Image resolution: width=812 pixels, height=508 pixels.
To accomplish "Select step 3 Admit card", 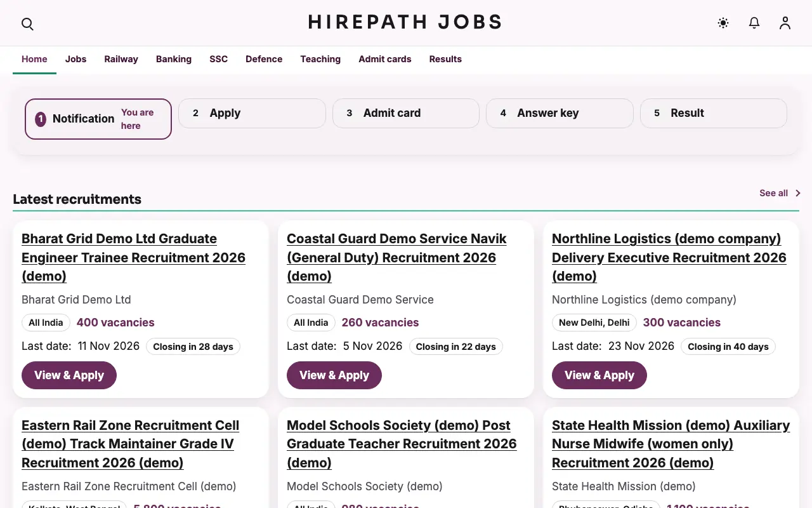I will point(406,113).
